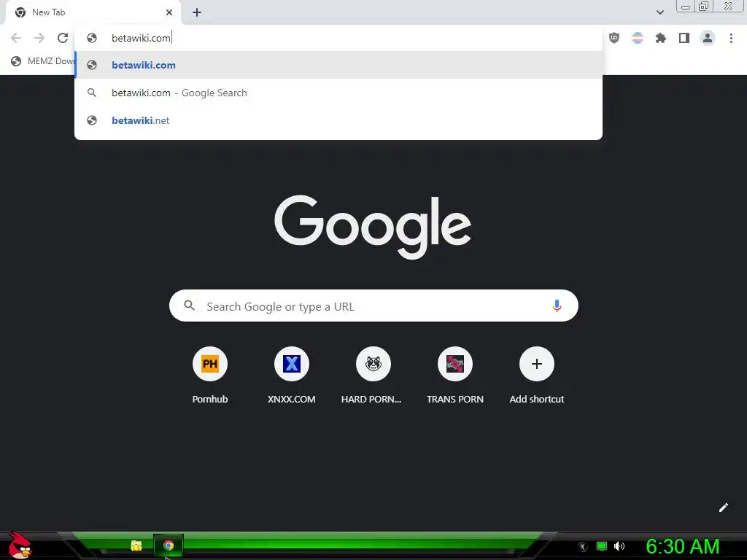Screen dimensions: 747x560
Task: Show hidden tray icons arrow
Action: [x=583, y=547]
